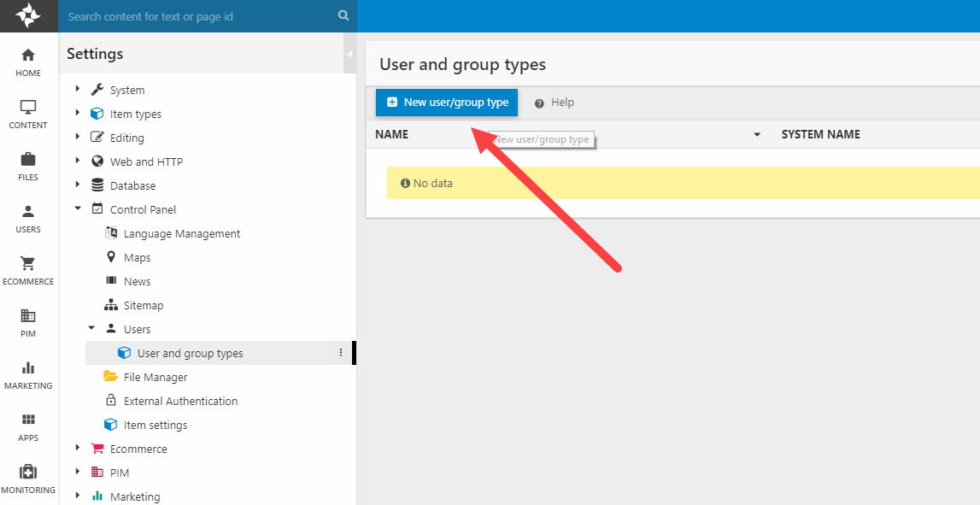Open the Help link in toolbar
Viewport: 980px width, 505px height.
click(x=555, y=103)
